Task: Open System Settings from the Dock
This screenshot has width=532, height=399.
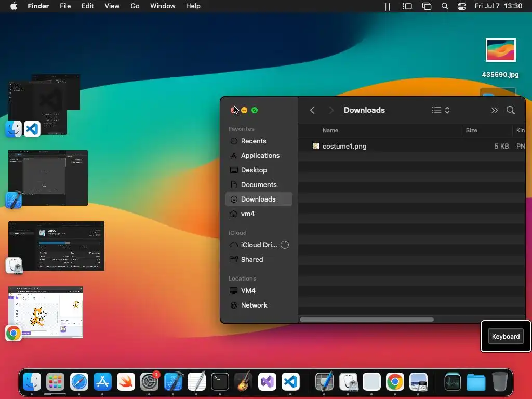Action: tap(149, 382)
